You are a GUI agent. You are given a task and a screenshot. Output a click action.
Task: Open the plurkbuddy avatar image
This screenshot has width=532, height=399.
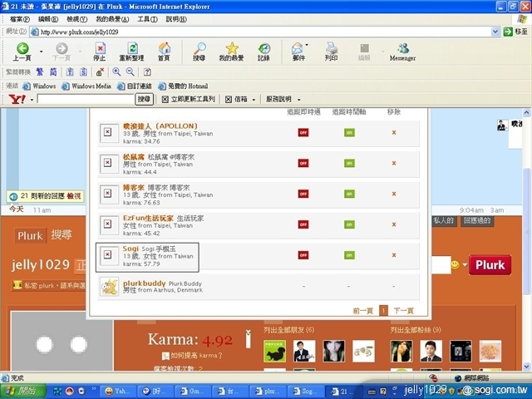tap(109, 287)
